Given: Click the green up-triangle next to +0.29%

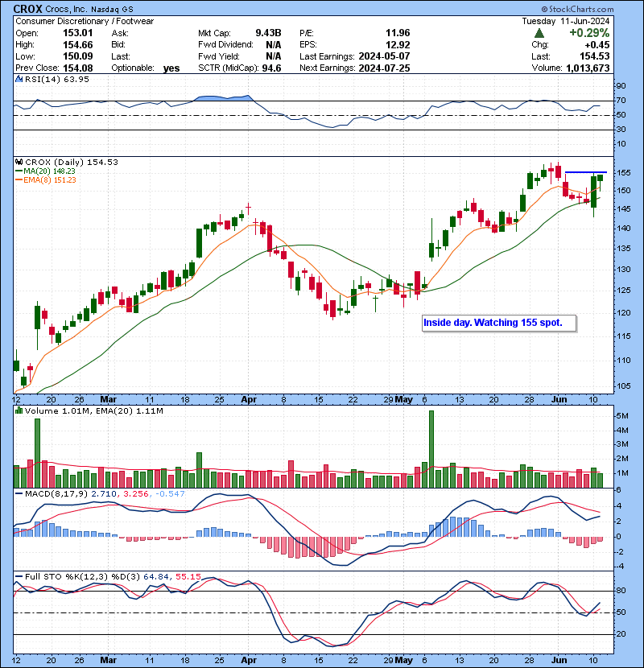Looking at the screenshot, I should coord(539,33).
